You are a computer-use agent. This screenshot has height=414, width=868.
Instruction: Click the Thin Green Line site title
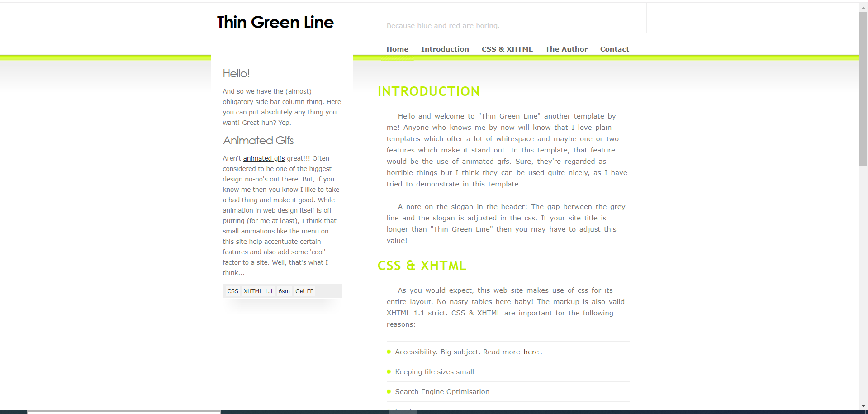tap(275, 22)
